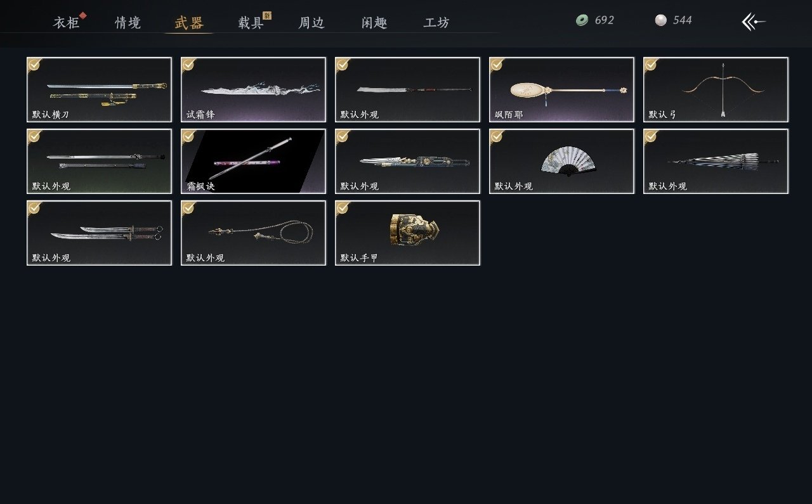This screenshot has height=504, width=812.
Task: Click the green jade coin currency icon
Action: [582, 20]
